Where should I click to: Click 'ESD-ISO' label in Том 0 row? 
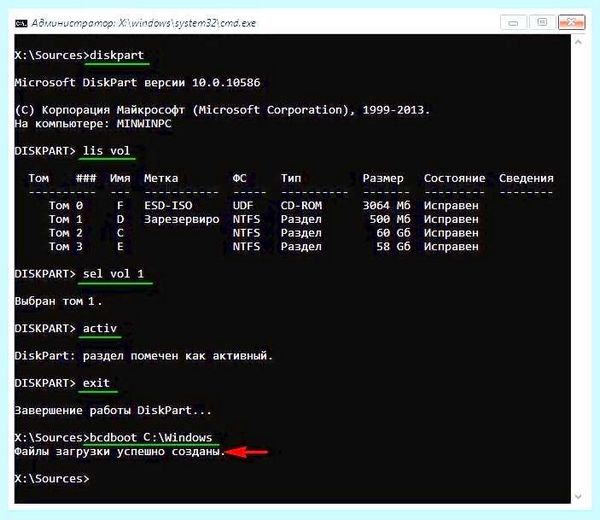[x=168, y=205]
